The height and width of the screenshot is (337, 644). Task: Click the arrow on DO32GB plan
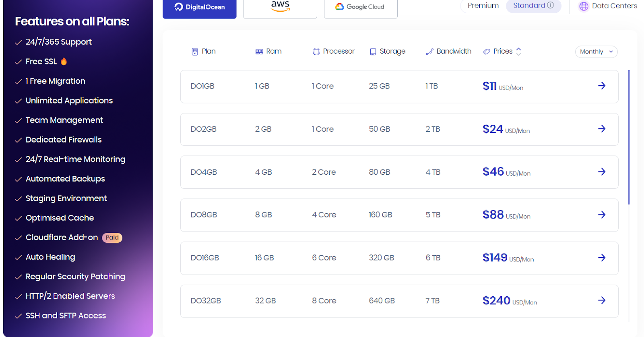(602, 300)
